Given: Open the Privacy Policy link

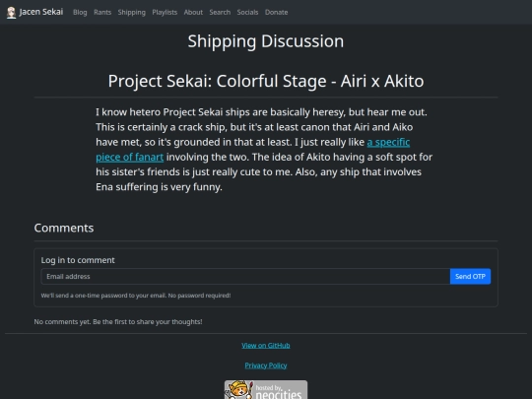Looking at the screenshot, I should pyautogui.click(x=266, y=366).
